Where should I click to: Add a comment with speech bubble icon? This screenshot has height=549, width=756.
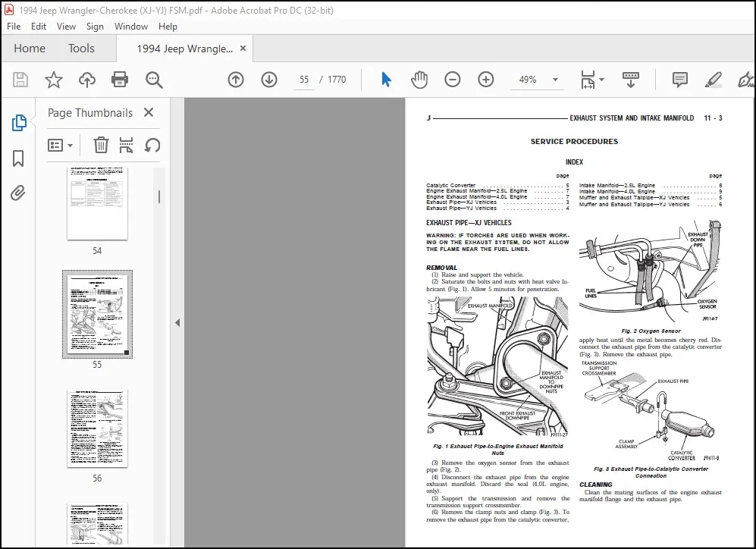(680, 80)
